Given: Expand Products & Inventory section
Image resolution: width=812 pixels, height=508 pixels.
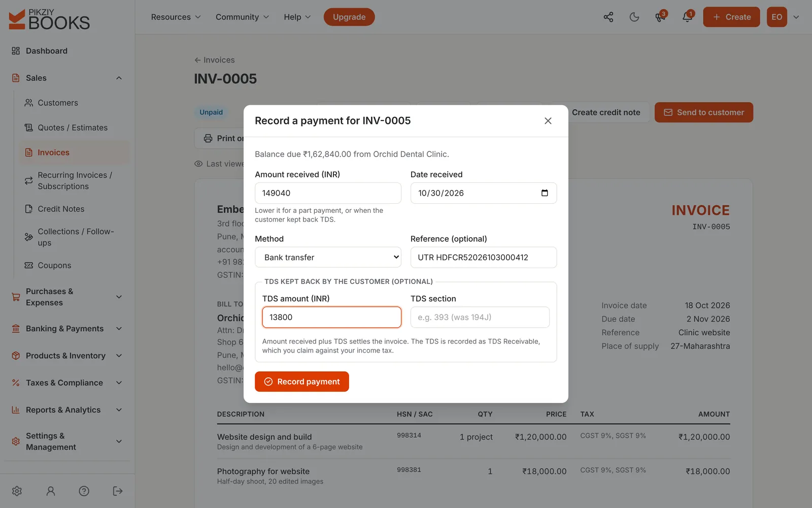Looking at the screenshot, I should tap(67, 356).
